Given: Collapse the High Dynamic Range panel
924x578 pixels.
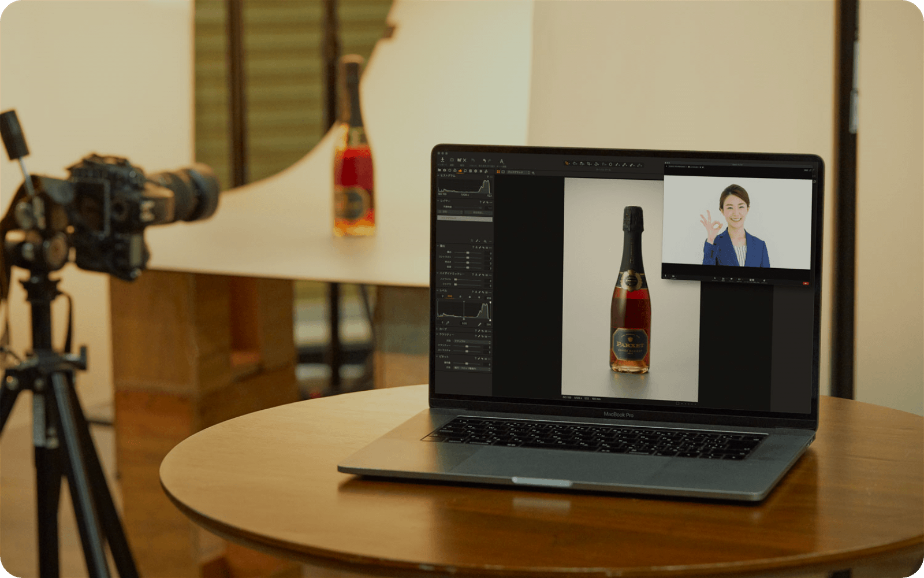Looking at the screenshot, I should (437, 273).
